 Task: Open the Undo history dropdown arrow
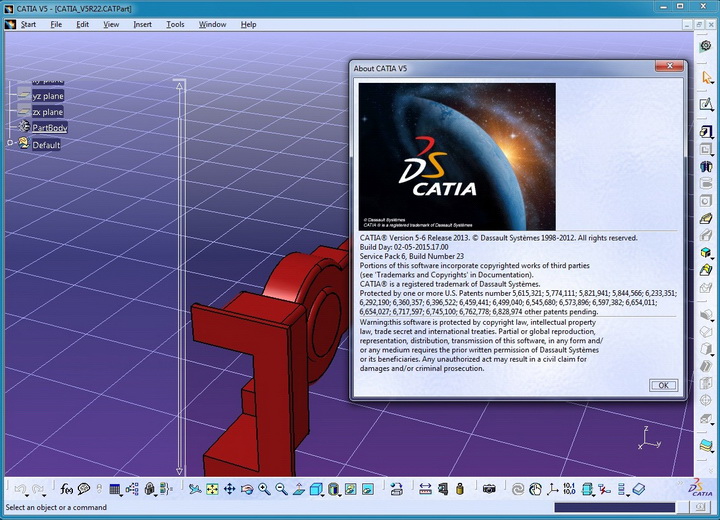(x=27, y=496)
